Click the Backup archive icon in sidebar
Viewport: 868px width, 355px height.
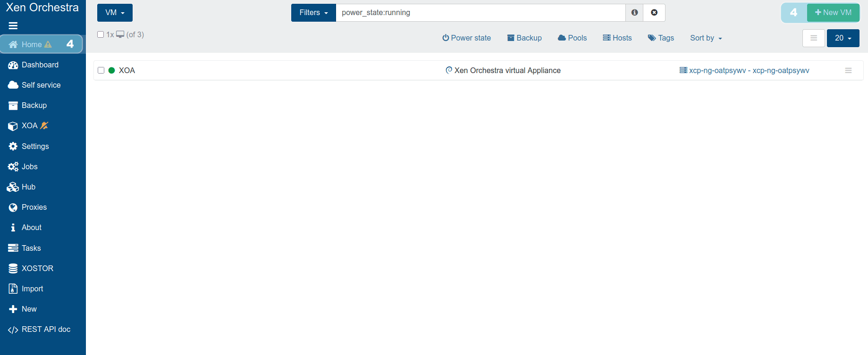click(x=13, y=106)
